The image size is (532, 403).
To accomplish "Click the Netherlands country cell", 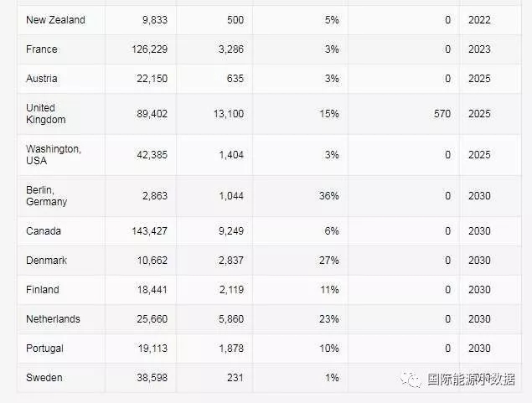I will (53, 319).
